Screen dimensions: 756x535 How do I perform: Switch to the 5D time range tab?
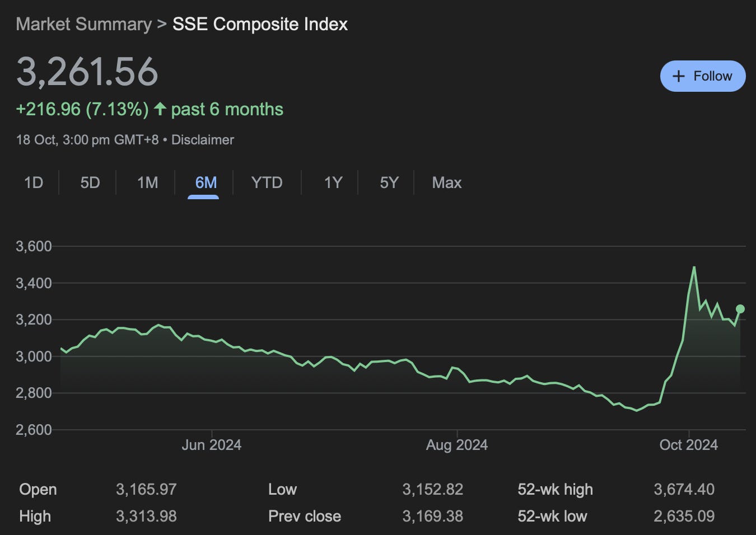[x=90, y=183]
